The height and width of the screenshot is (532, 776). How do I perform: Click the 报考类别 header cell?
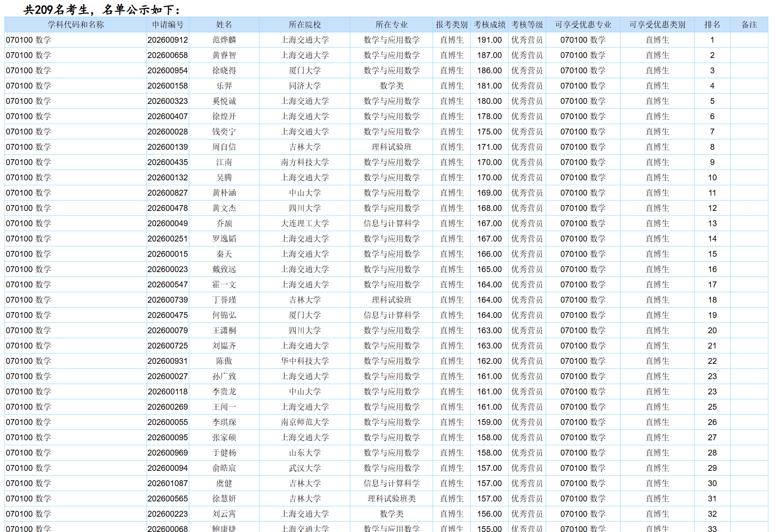click(x=451, y=25)
